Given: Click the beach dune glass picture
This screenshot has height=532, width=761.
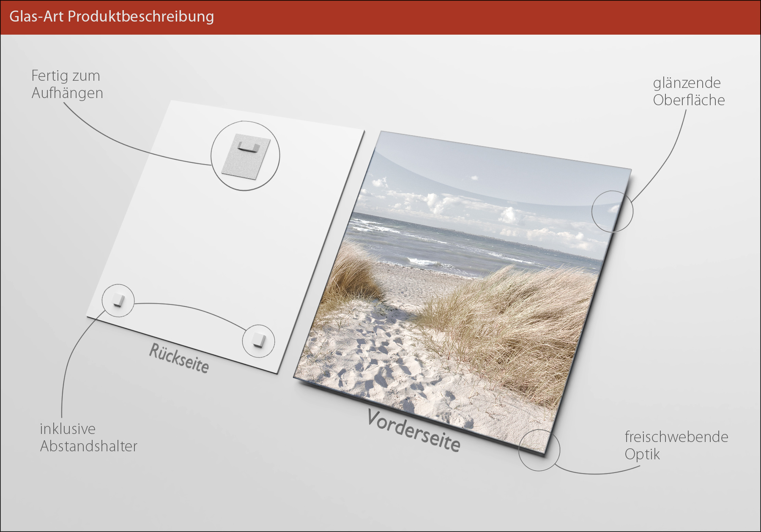Looking at the screenshot, I should pyautogui.click(x=463, y=292).
